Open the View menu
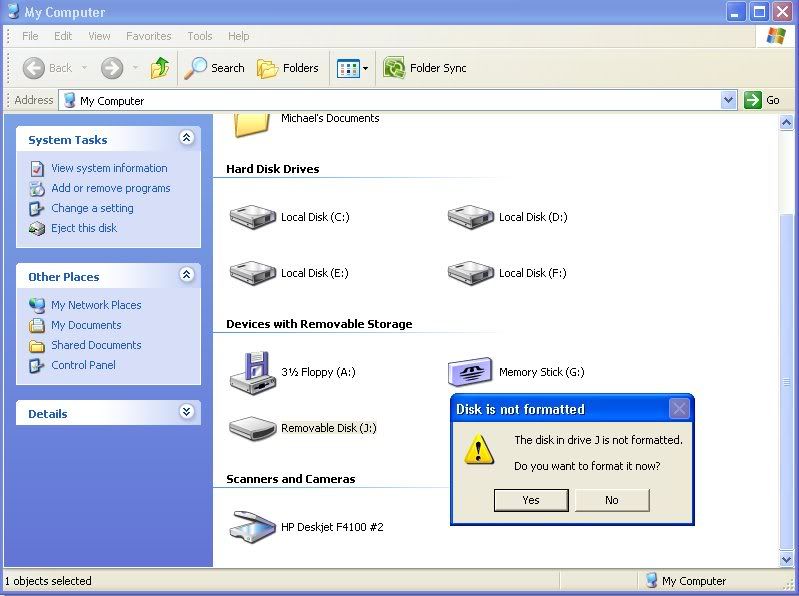This screenshot has width=799, height=596. (99, 36)
